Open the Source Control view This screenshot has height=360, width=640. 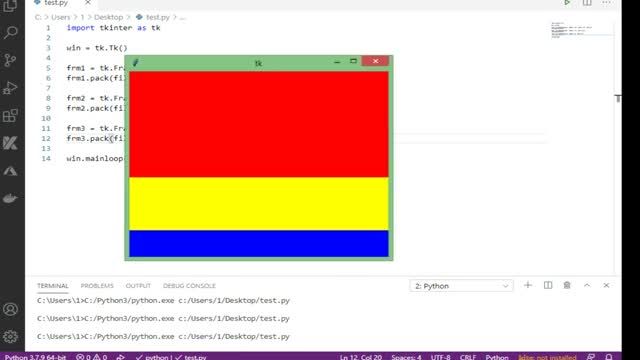[x=10, y=60]
